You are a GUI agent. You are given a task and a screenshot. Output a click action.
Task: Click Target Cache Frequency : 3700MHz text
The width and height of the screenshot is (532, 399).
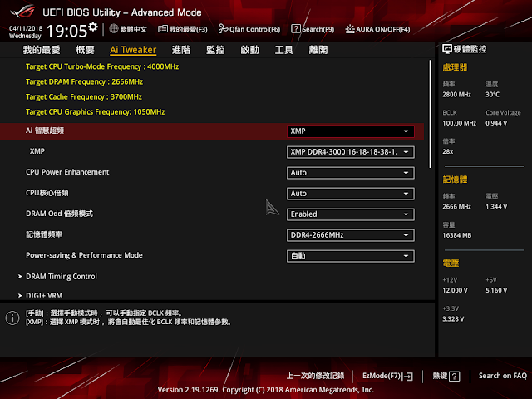coord(84,96)
